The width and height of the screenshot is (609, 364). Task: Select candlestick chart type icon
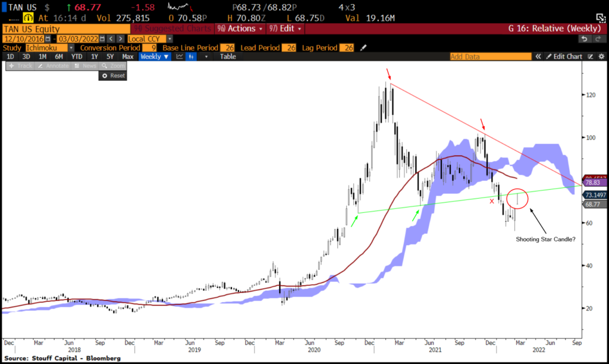(191, 57)
